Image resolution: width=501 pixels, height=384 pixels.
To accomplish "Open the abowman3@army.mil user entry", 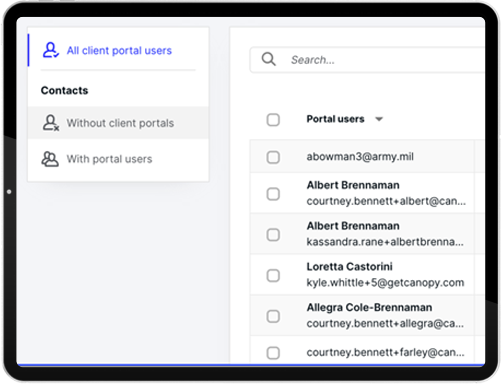I will point(362,156).
